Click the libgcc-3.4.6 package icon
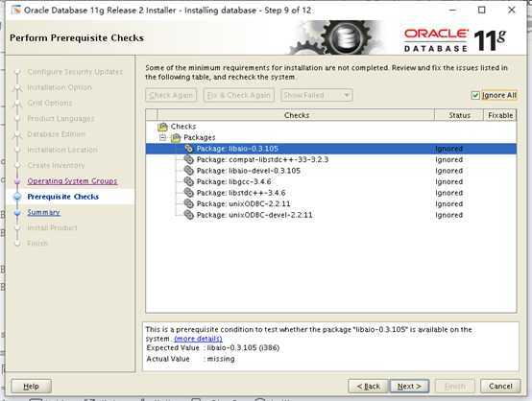The height and width of the screenshot is (401, 532). pyautogui.click(x=188, y=181)
